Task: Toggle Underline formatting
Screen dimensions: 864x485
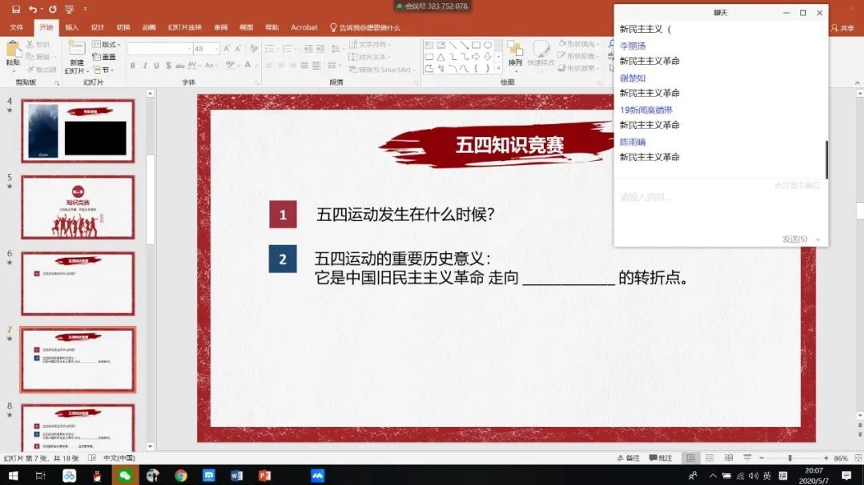Action: pos(156,66)
